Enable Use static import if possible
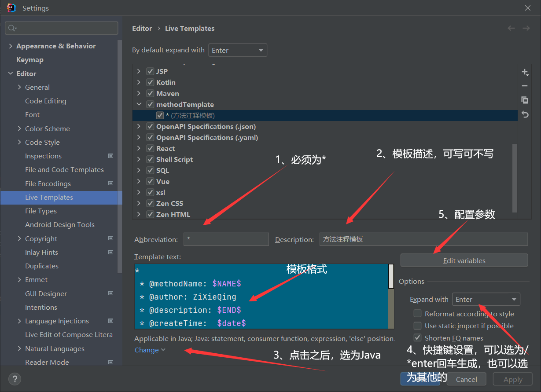This screenshot has height=392, width=541. click(417, 326)
